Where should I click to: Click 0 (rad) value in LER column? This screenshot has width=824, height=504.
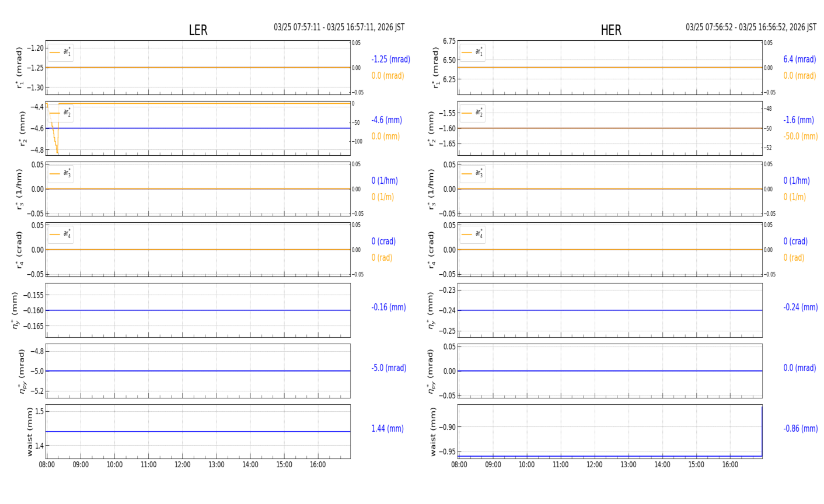point(382,258)
